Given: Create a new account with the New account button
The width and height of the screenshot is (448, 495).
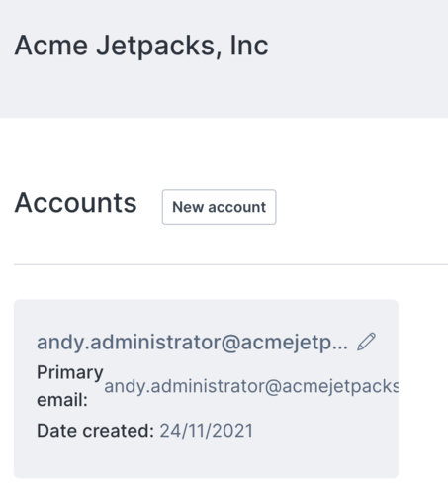Looking at the screenshot, I should 219,207.
